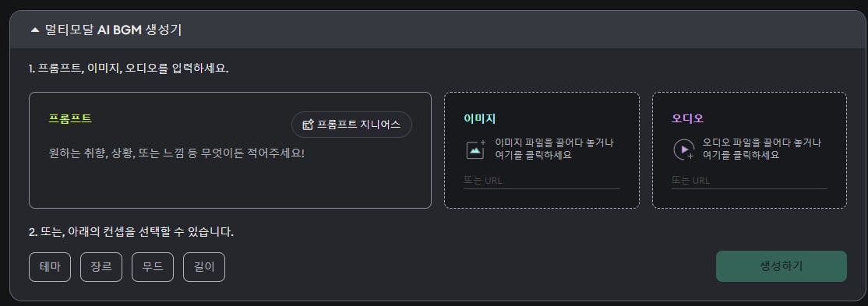868x306 pixels.
Task: Click the audio upload play icon
Action: click(683, 149)
